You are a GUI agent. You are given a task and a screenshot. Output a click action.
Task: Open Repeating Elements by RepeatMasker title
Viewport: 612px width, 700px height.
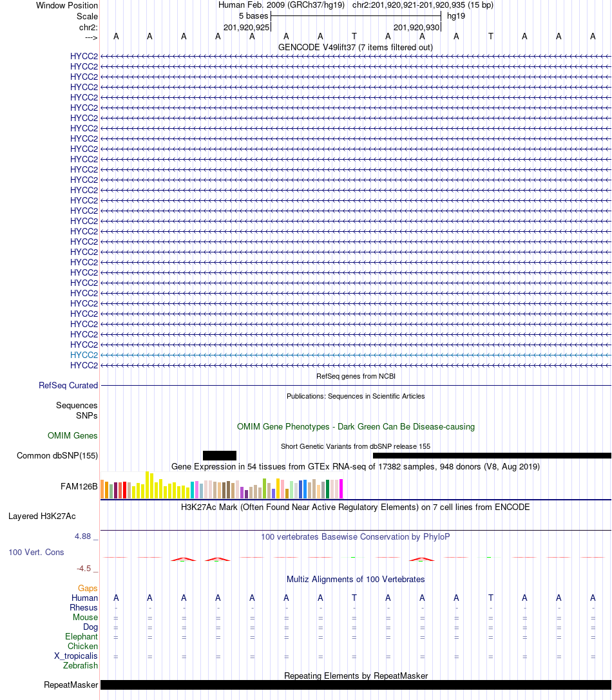pos(356,676)
